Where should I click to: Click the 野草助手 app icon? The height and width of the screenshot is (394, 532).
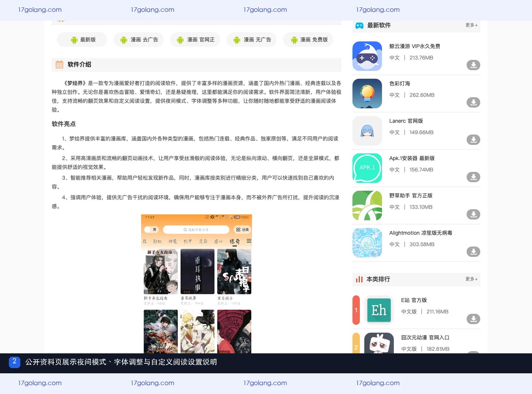367,206
